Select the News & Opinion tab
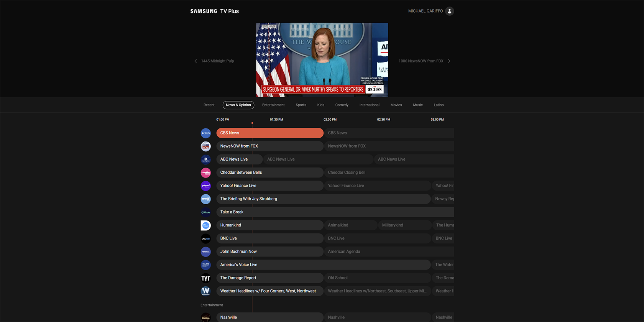The image size is (644, 322). [x=238, y=105]
